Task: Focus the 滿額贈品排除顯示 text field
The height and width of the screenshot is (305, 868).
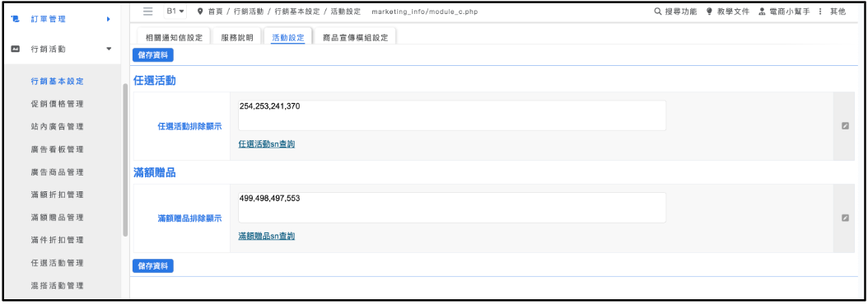Action: [452, 208]
